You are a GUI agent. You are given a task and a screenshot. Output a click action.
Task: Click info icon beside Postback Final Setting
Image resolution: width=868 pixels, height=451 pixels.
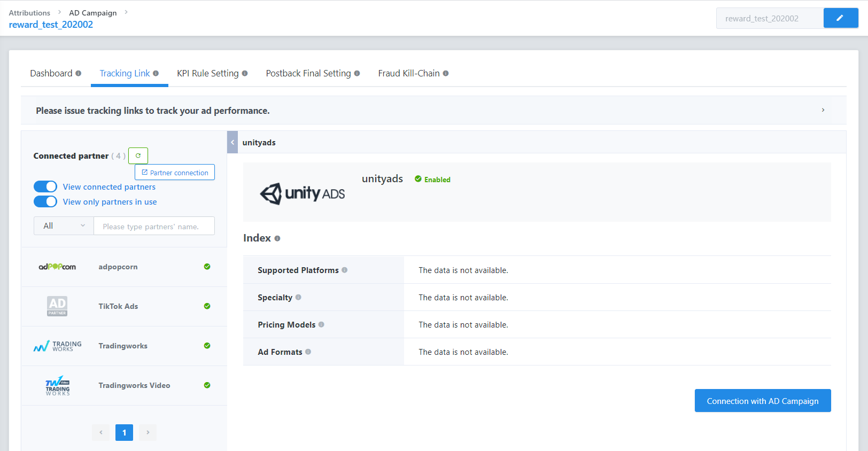pyautogui.click(x=357, y=73)
